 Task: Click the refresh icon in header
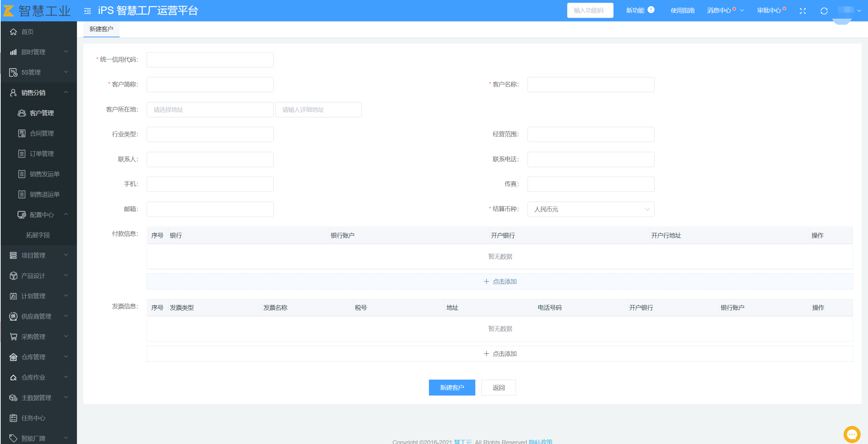coord(824,11)
